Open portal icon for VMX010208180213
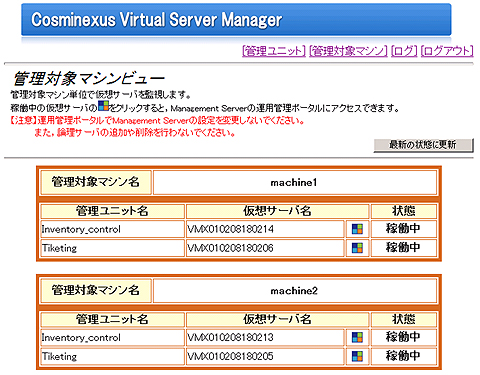480x375 pixels. pyautogui.click(x=357, y=337)
